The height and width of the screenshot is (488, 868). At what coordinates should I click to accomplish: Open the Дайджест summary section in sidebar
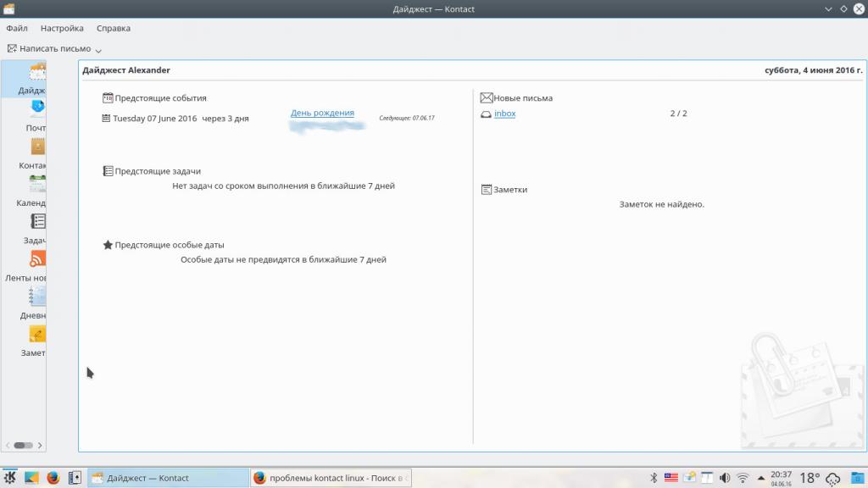[x=25, y=79]
